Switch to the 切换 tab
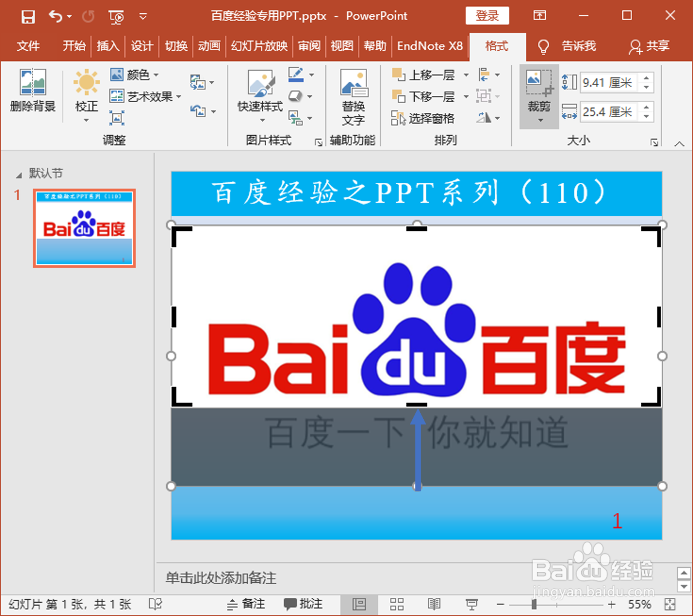Viewport: 693px width, 616px height. pyautogui.click(x=176, y=46)
